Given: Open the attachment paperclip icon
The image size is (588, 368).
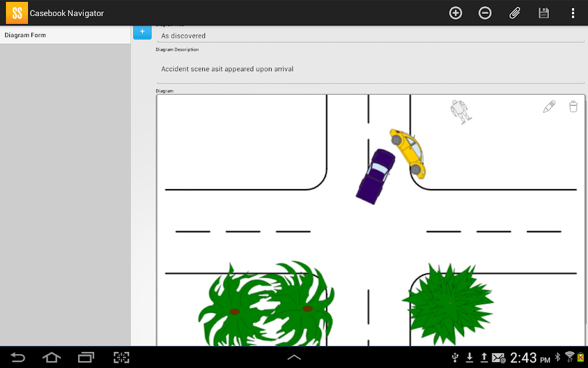Looking at the screenshot, I should [x=514, y=13].
